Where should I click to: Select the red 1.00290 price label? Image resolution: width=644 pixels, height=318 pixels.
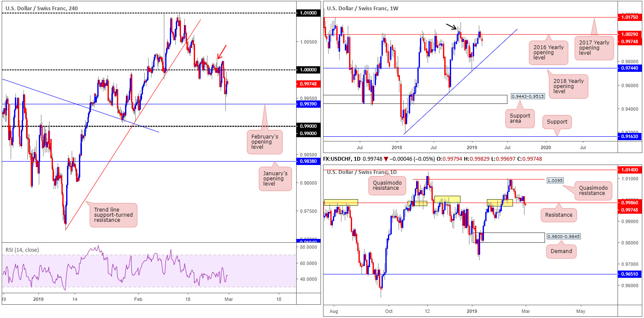click(630, 34)
